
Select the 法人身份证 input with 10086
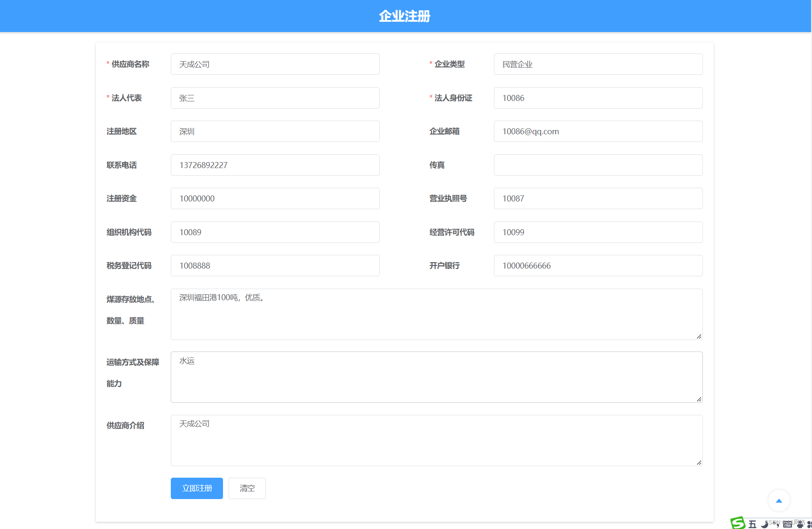click(598, 98)
